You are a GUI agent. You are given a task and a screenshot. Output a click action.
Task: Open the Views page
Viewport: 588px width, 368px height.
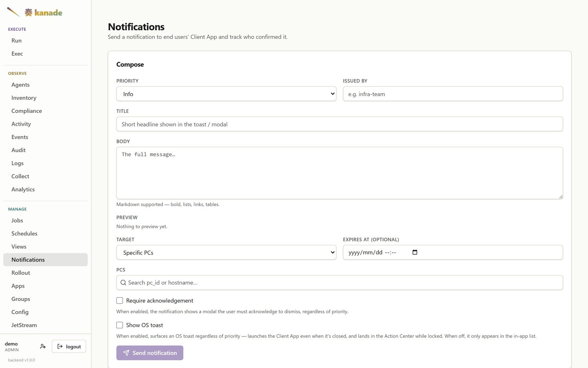(45, 247)
